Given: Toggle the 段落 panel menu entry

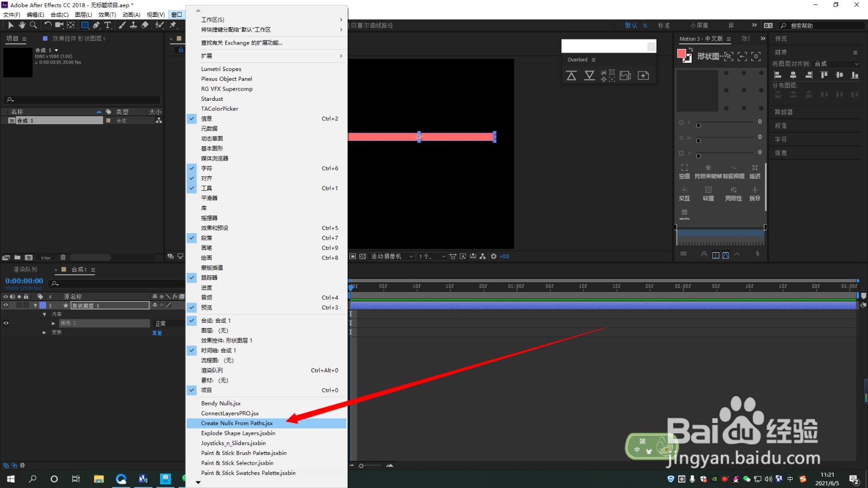Looking at the screenshot, I should pos(266,238).
